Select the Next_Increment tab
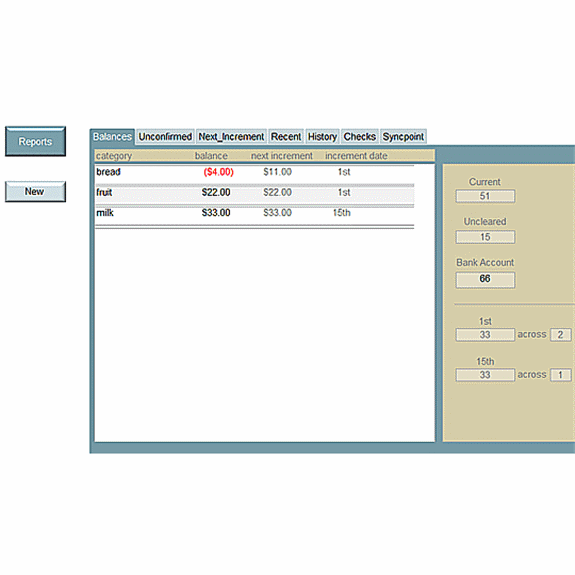Screen dimensions: 575x575 click(231, 137)
